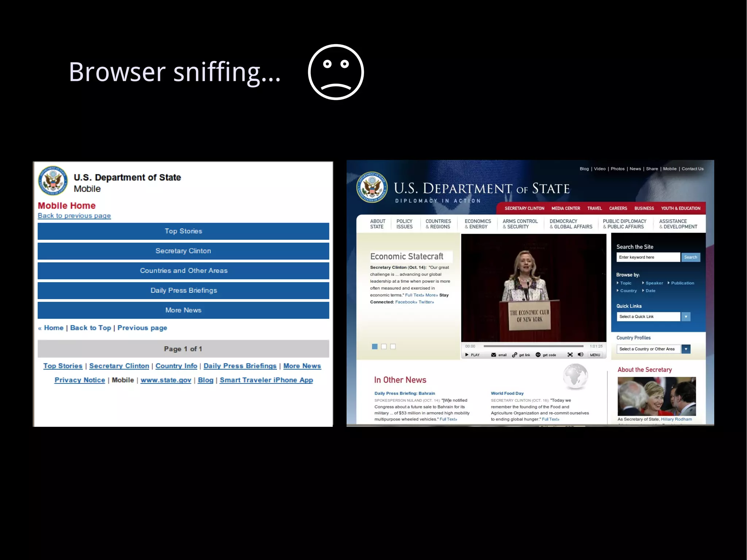This screenshot has height=560, width=747.
Task: Tap the Daily Press Briefings blue button
Action: (183, 290)
